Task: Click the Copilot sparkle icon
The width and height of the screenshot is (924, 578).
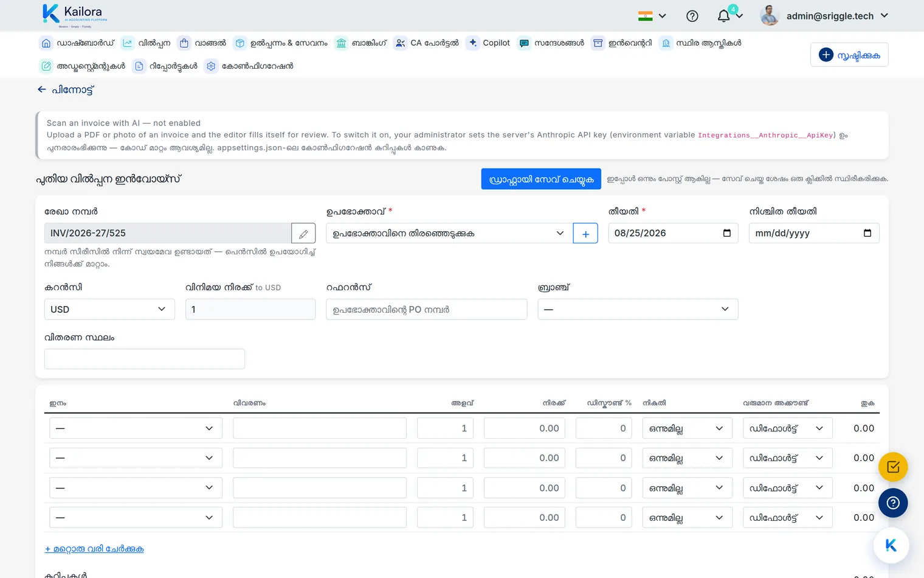Action: pos(473,43)
